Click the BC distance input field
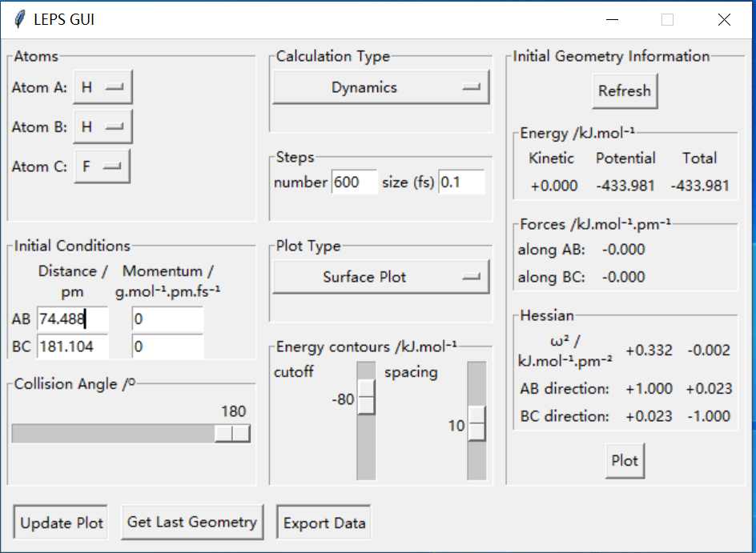This screenshot has width=756, height=553. (72, 347)
